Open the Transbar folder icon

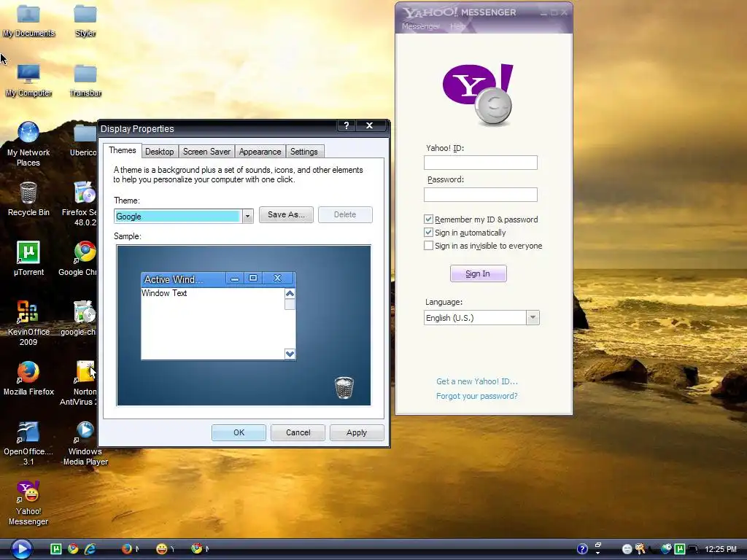pos(85,80)
